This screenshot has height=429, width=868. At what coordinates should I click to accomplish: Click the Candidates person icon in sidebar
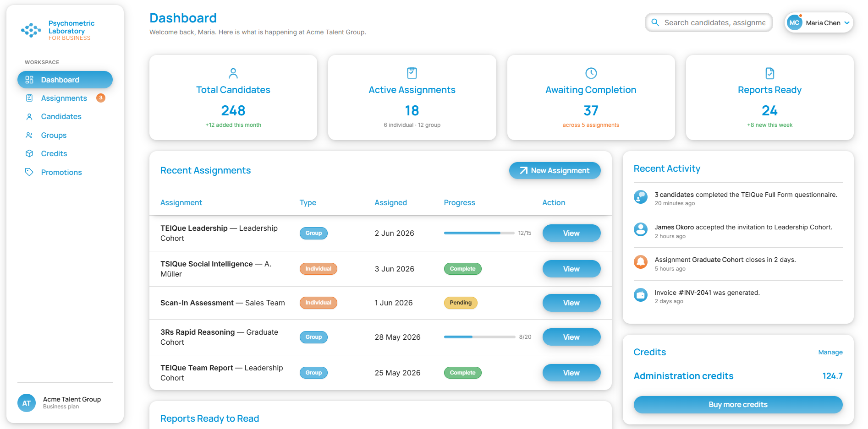[x=29, y=117]
